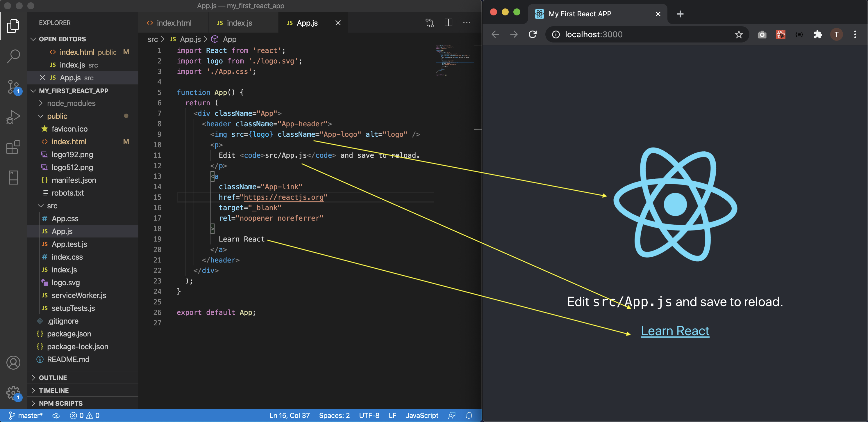
Task: Expand the Timeline section
Action: [33, 391]
